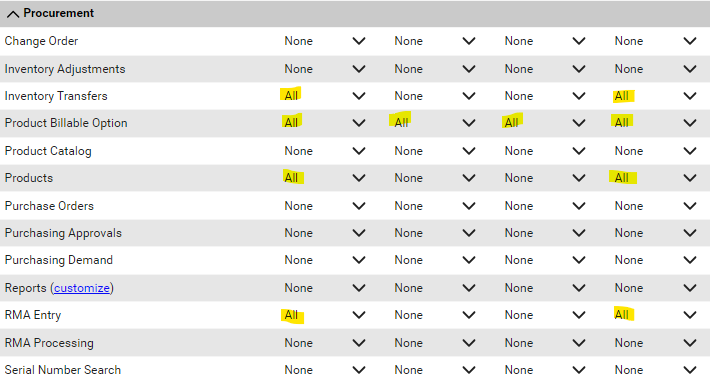This screenshot has height=383, width=710.
Task: Collapse the Procurement section
Action: (13, 14)
